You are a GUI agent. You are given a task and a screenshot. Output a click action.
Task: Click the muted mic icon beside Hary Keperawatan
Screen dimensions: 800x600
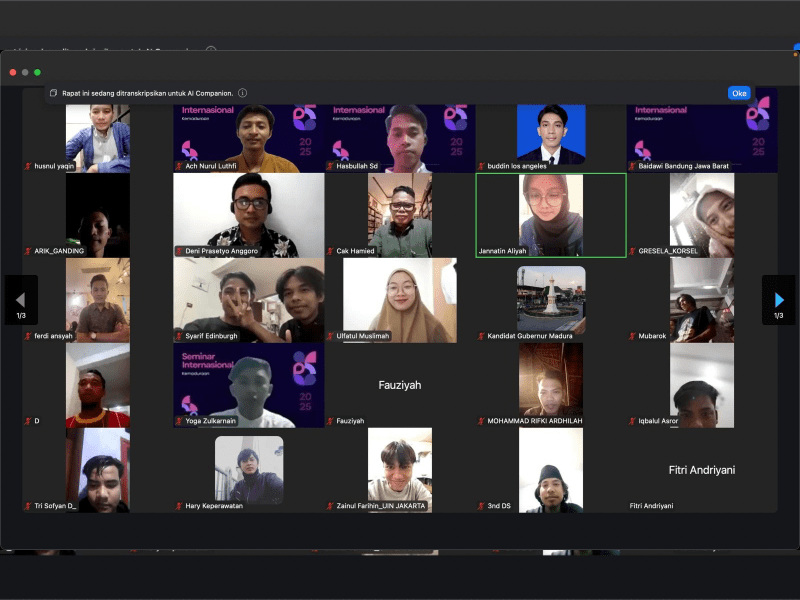(x=179, y=506)
